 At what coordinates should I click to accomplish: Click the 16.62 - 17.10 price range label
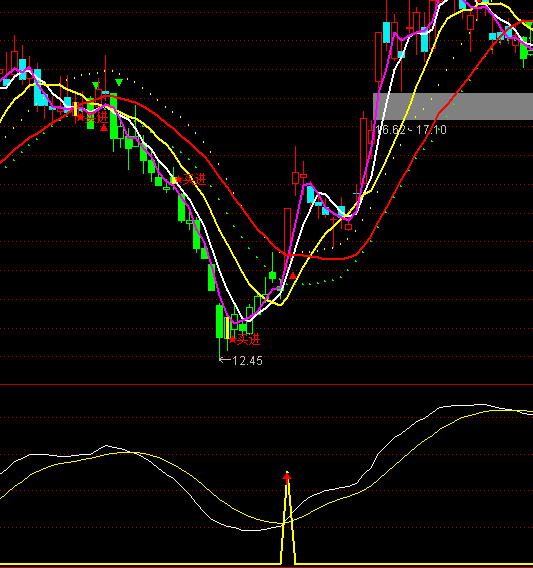[411, 130]
